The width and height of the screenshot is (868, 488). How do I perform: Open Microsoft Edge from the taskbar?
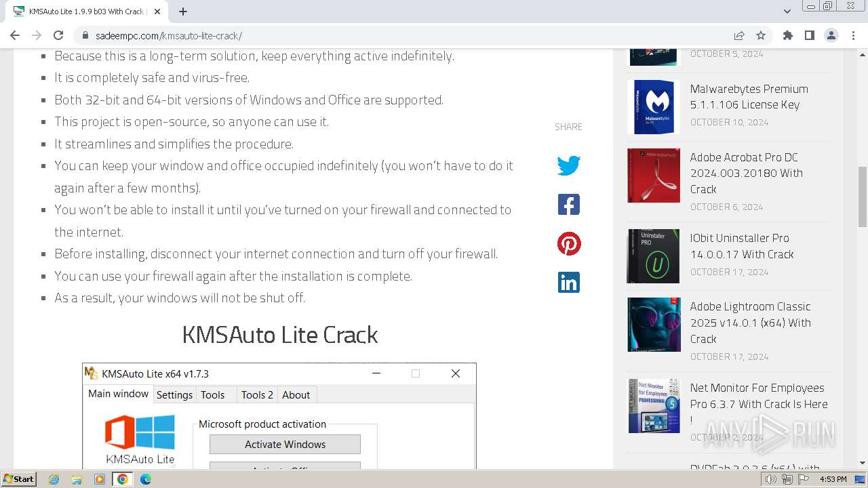tap(145, 479)
